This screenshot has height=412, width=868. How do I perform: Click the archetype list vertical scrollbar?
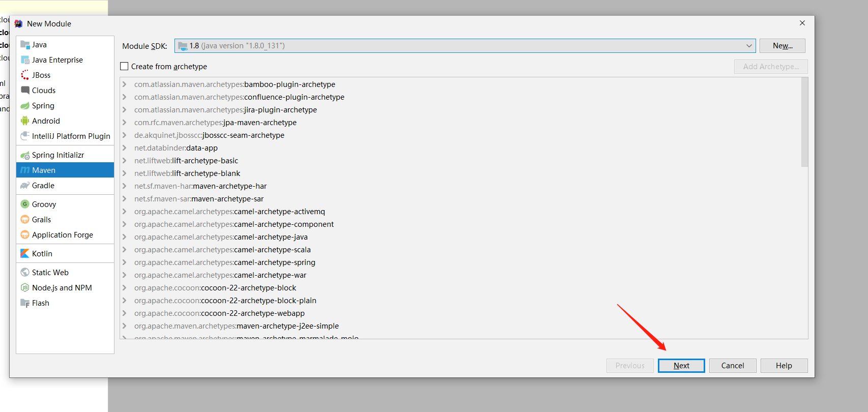tap(804, 122)
